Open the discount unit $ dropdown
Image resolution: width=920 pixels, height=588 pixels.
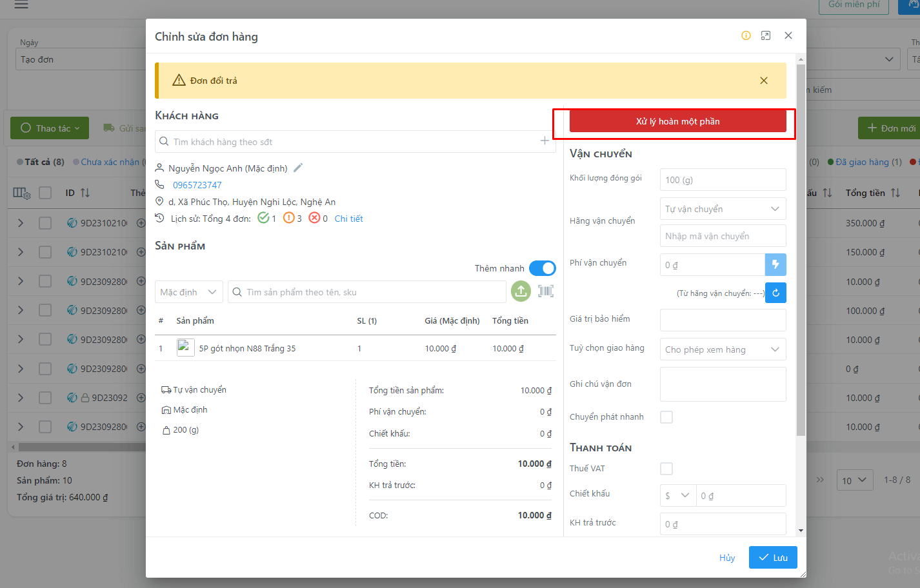(x=677, y=495)
